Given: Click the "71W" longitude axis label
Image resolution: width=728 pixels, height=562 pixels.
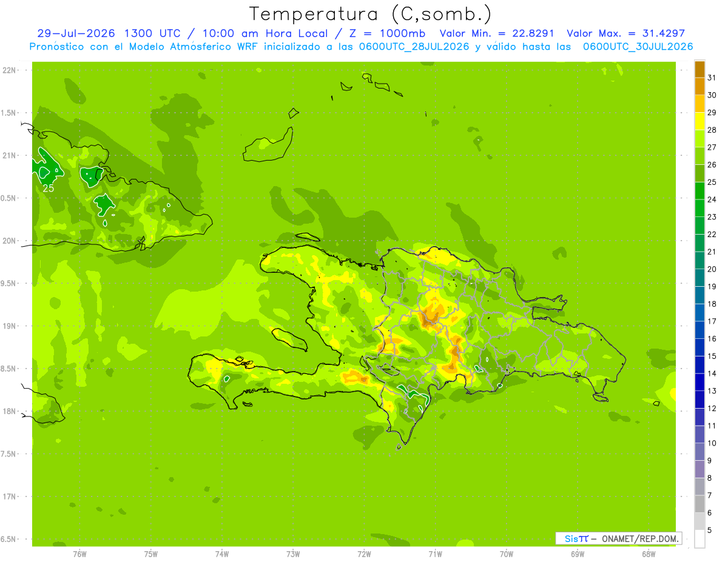Looking at the screenshot, I should (435, 554).
